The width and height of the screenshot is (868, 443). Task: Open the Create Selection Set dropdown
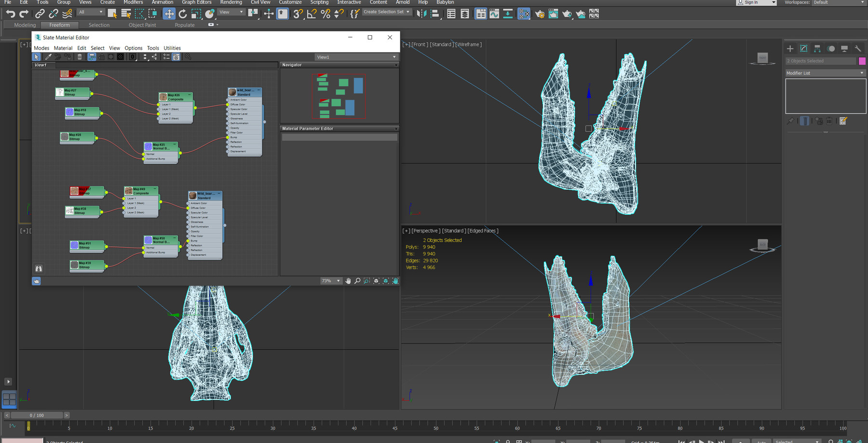[387, 12]
